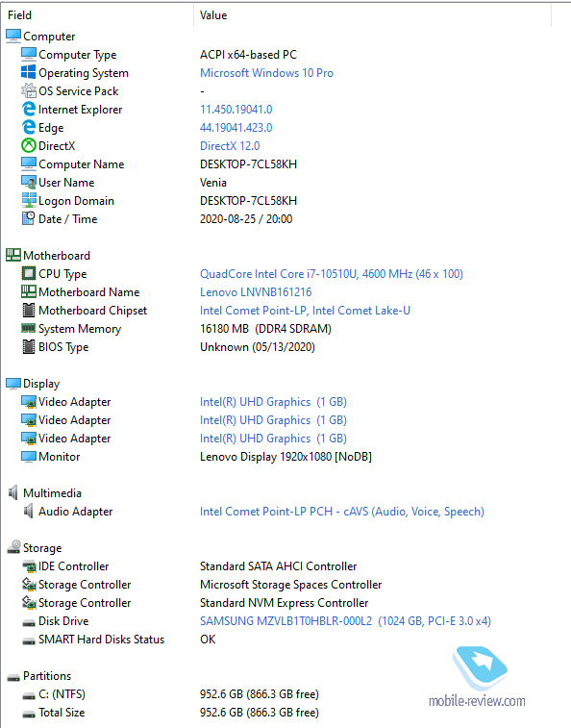Click the BIOS Type chip icon
Screen dimensions: 571x728
pyautogui.click(x=28, y=347)
